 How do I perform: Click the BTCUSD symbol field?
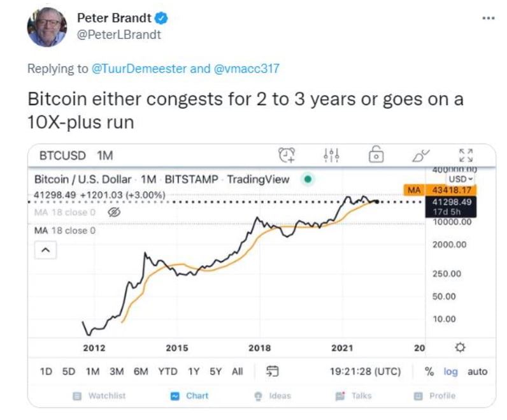click(62, 156)
